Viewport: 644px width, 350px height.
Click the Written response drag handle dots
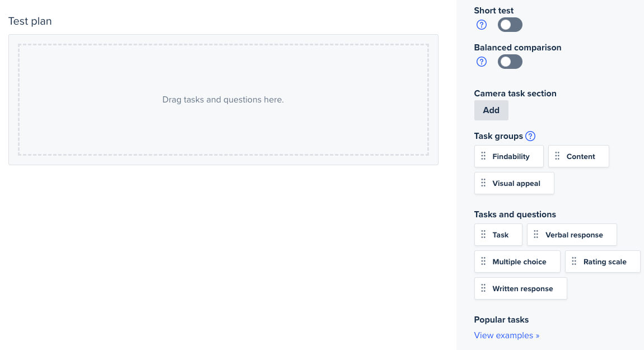coord(483,288)
